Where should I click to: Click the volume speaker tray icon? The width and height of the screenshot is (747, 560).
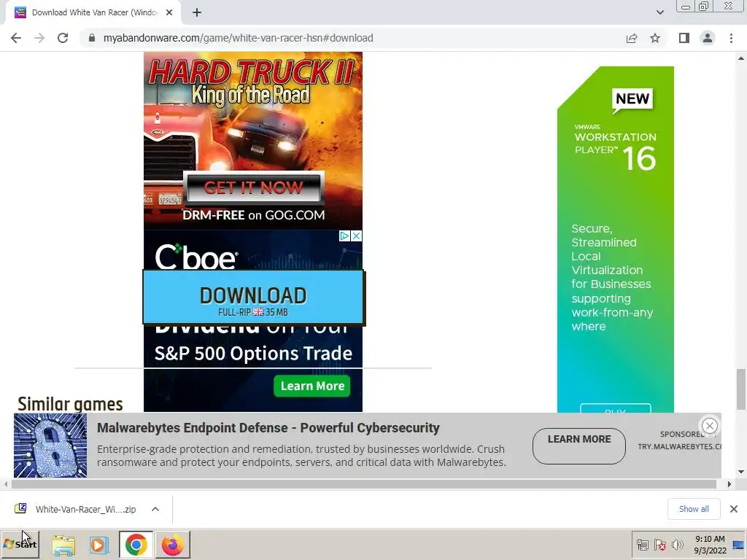pos(677,545)
